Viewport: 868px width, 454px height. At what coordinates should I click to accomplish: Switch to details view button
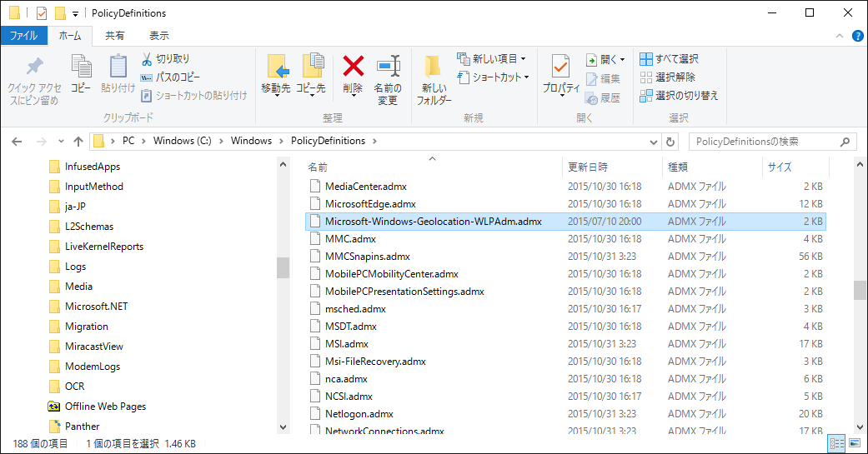(835, 443)
